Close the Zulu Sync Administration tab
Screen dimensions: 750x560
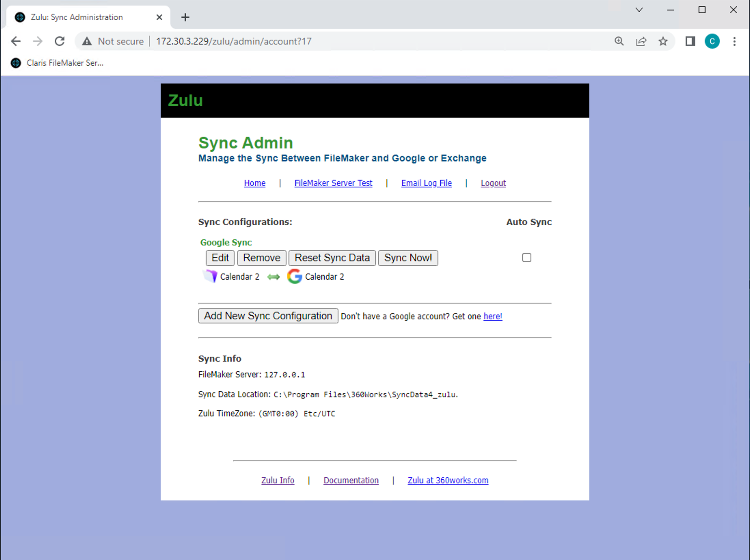click(x=159, y=17)
